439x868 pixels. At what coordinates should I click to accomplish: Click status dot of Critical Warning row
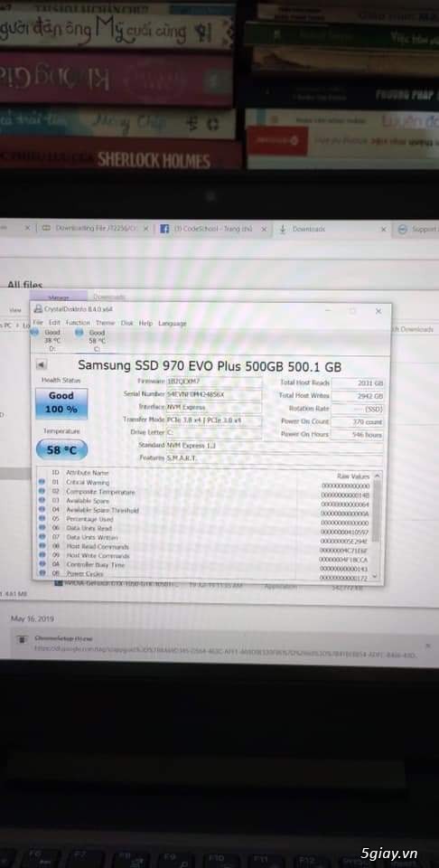point(42,482)
